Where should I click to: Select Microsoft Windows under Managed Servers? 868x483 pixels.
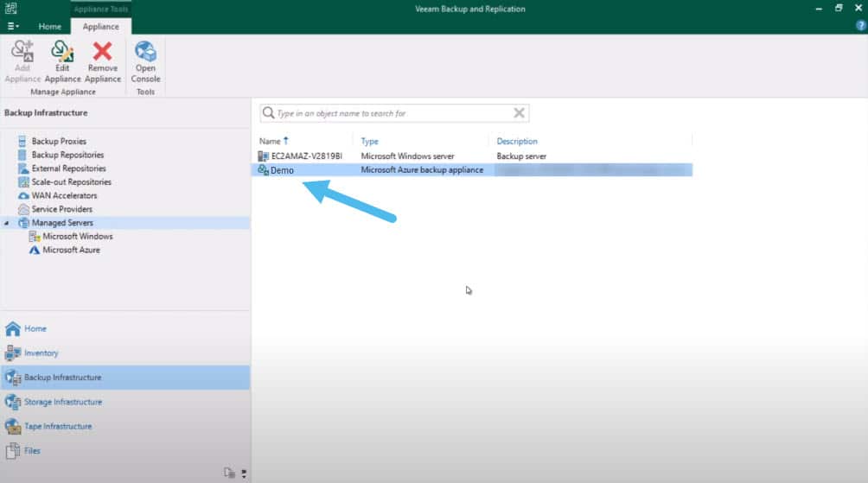pos(78,236)
